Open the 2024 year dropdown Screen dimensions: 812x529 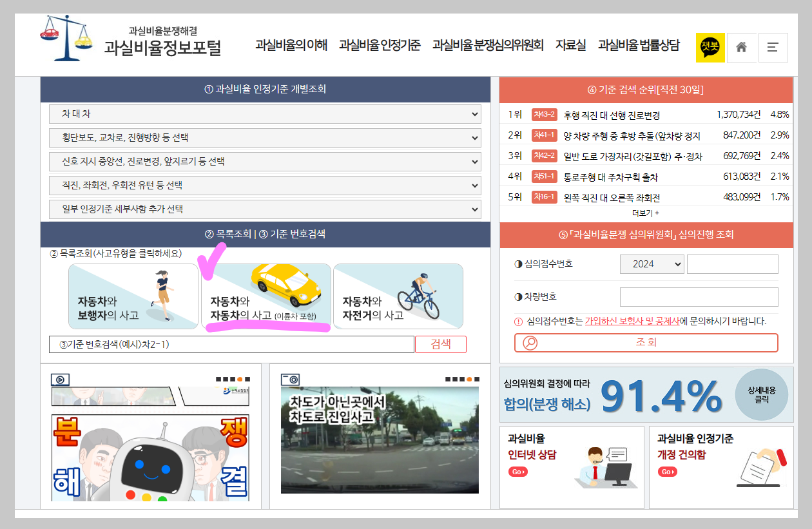coord(652,264)
